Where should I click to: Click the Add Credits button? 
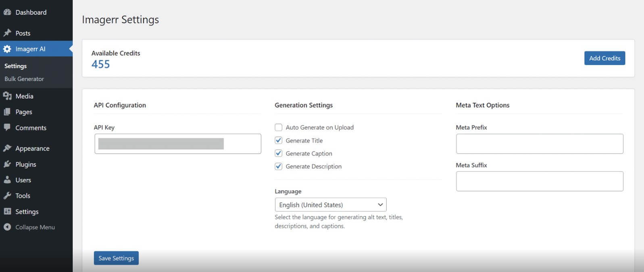604,58
